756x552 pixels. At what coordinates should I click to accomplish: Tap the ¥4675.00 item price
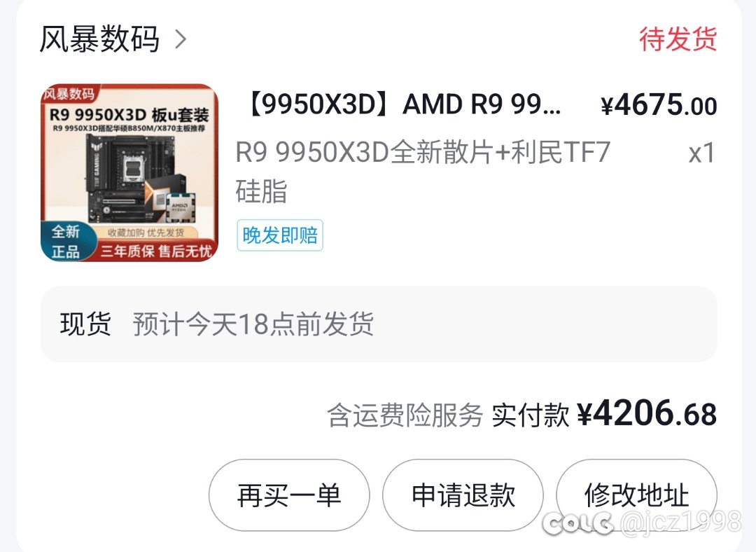coord(659,104)
